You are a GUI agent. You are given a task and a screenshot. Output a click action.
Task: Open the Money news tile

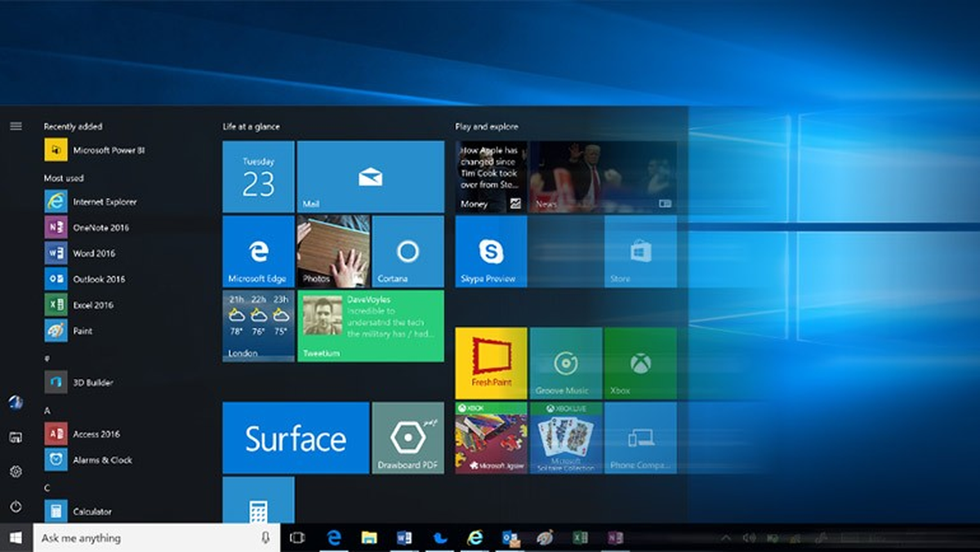click(x=491, y=176)
